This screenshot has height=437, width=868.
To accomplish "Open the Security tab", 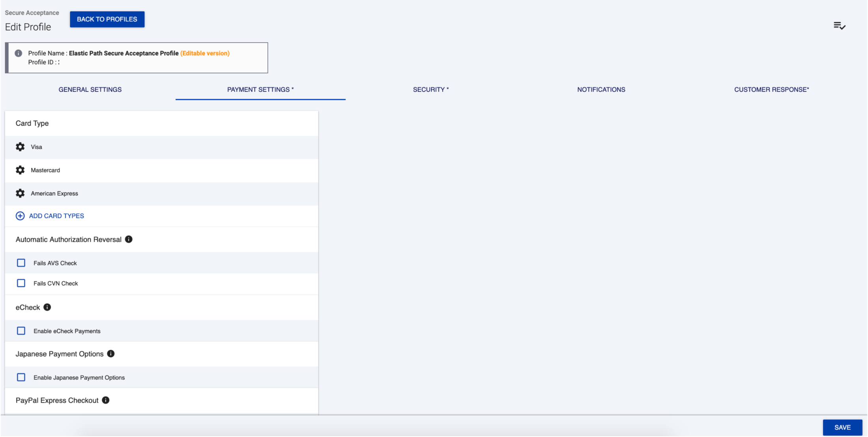I will click(x=430, y=90).
